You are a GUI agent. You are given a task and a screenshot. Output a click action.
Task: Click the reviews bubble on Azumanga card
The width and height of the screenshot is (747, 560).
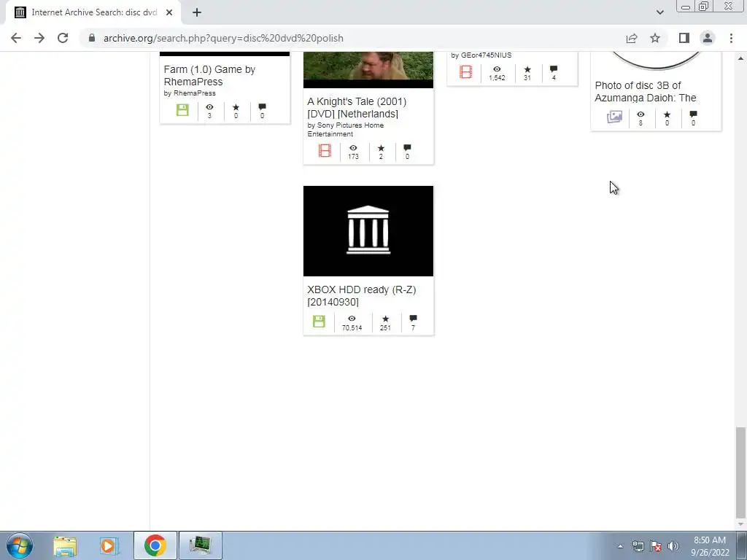click(x=693, y=114)
